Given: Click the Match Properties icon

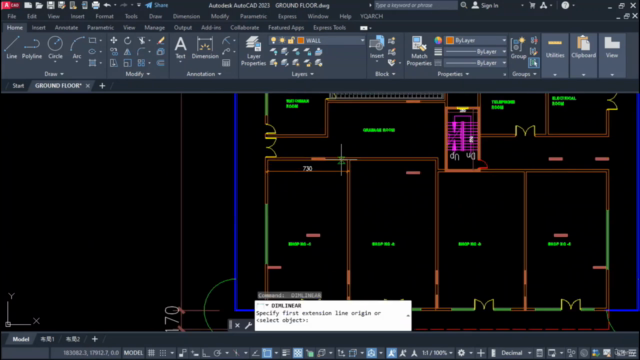Looking at the screenshot, I should [x=419, y=51].
